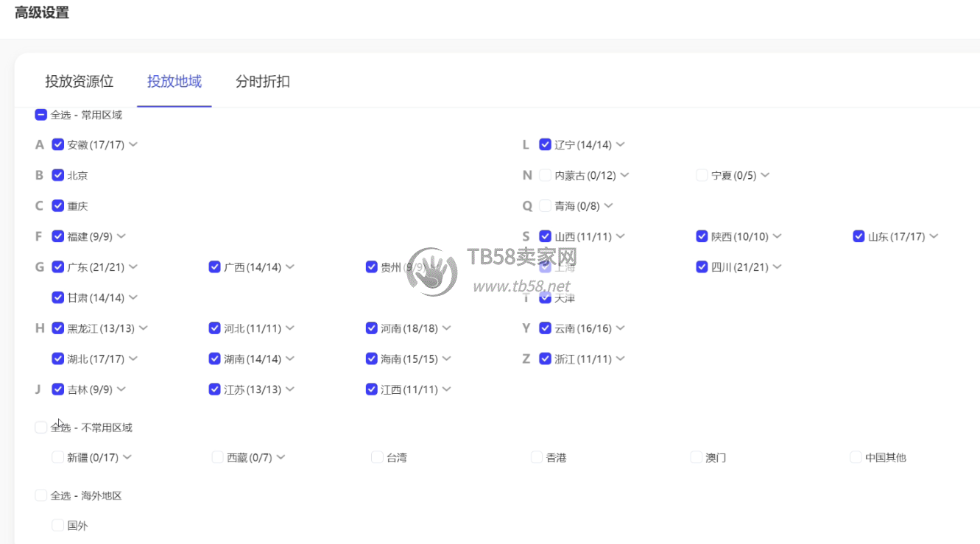
Task: Select the 投放地域 tab
Action: 174,82
